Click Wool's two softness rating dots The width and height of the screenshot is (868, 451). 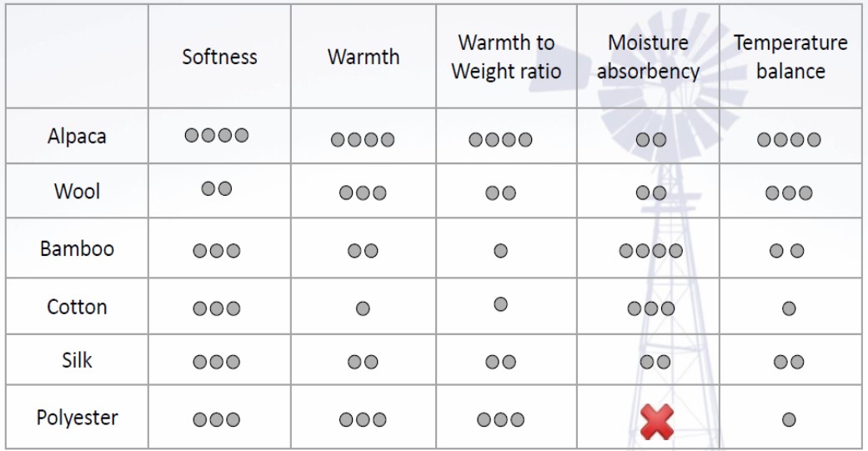(217, 188)
